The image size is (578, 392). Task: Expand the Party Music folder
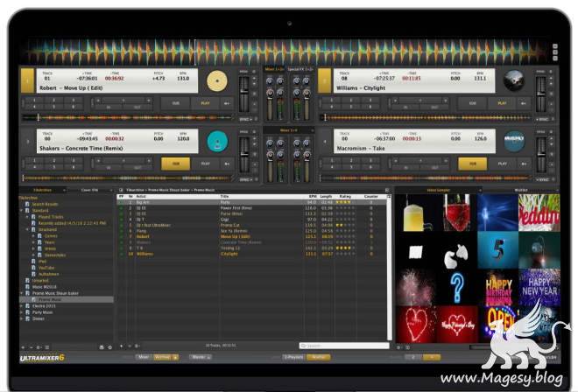pyautogui.click(x=21, y=312)
